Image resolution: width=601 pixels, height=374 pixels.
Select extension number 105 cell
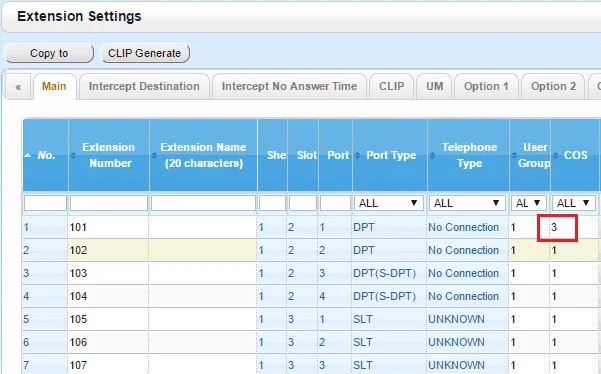click(x=108, y=319)
